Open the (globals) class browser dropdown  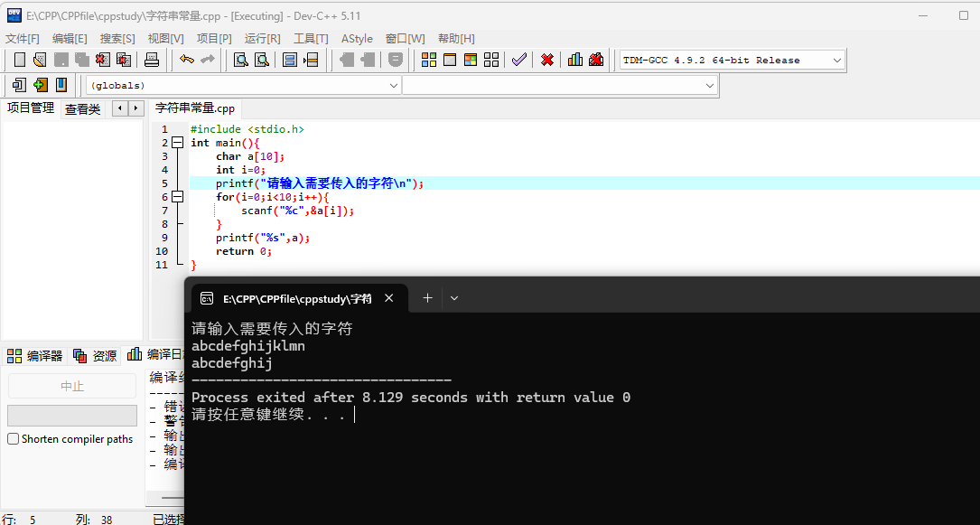pos(395,84)
